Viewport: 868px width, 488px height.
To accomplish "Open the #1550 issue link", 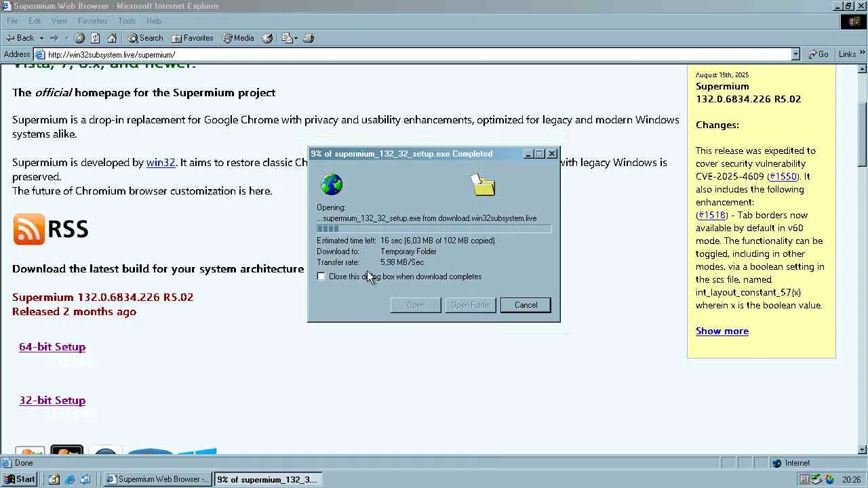I will 782,176.
